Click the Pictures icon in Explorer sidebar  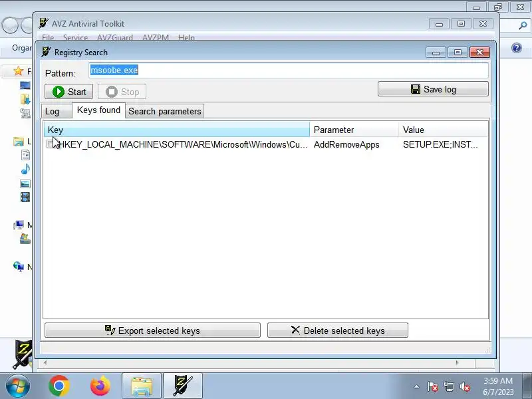pyautogui.click(x=25, y=184)
